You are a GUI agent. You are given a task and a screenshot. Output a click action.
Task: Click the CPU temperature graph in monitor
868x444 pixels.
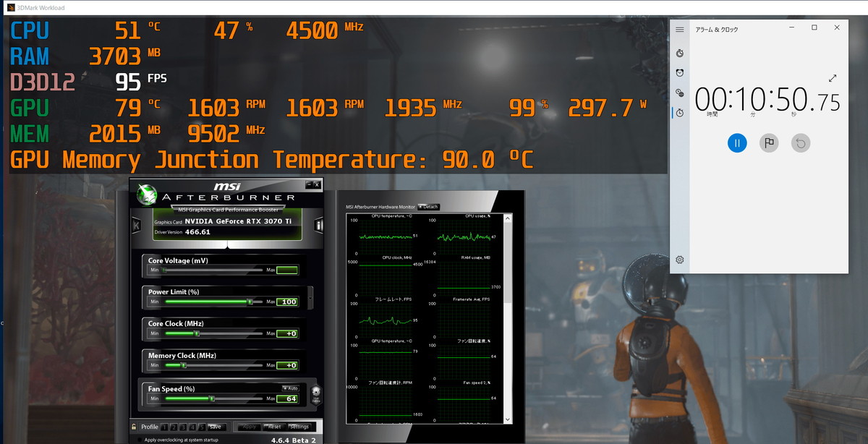coord(385,236)
